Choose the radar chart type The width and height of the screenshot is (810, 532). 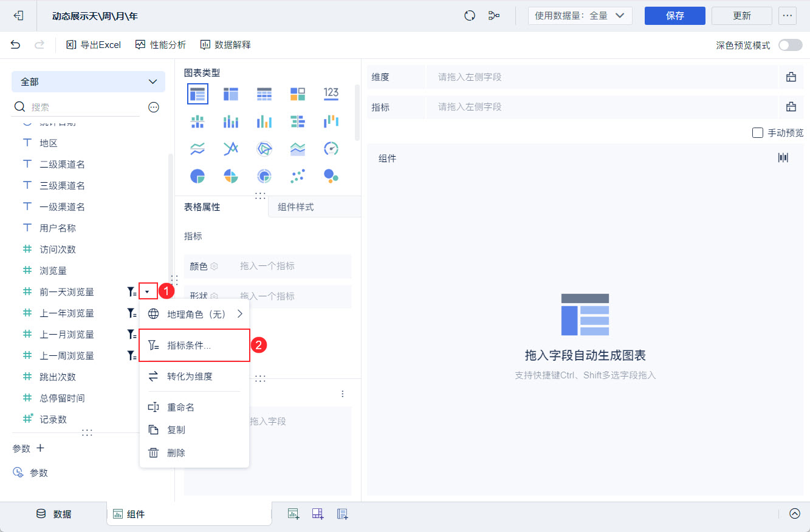coord(264,148)
